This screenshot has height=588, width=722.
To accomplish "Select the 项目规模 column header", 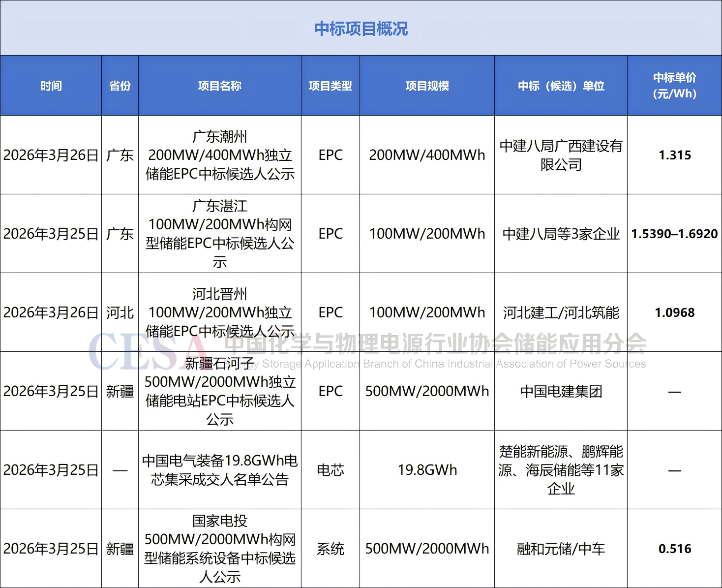I will [427, 86].
